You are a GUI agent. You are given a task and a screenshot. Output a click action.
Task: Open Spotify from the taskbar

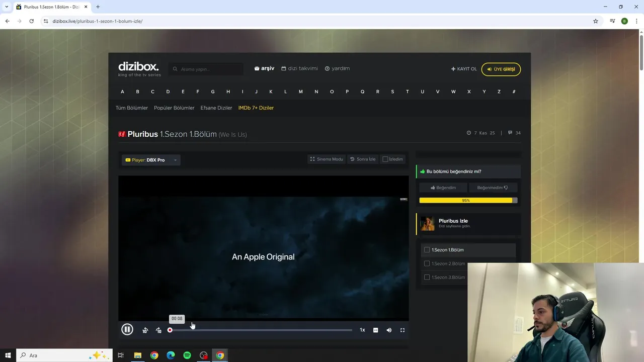click(187, 355)
